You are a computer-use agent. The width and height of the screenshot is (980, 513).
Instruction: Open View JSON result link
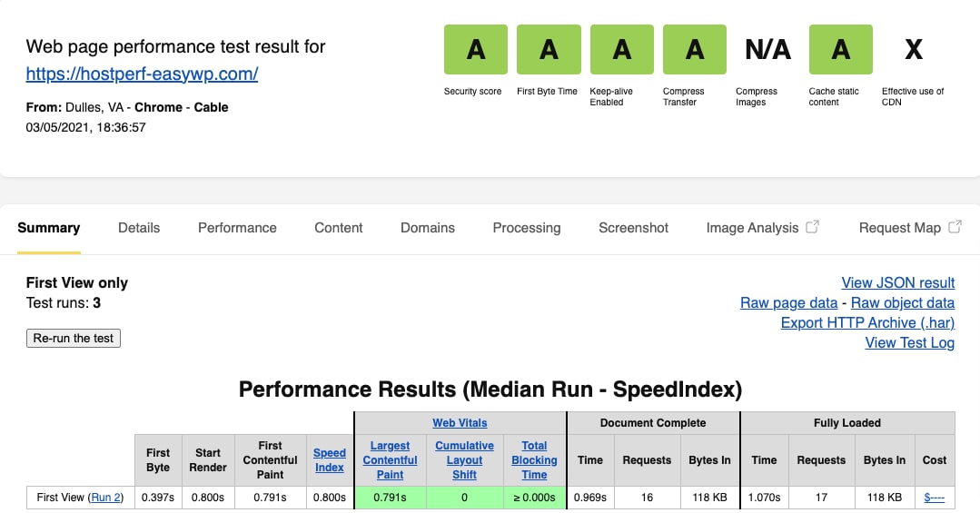897,282
